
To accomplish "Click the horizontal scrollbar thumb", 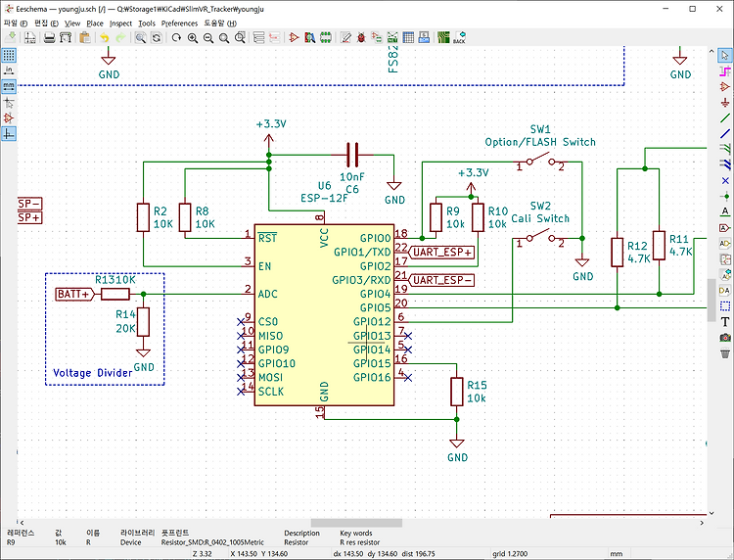I will coord(356,523).
